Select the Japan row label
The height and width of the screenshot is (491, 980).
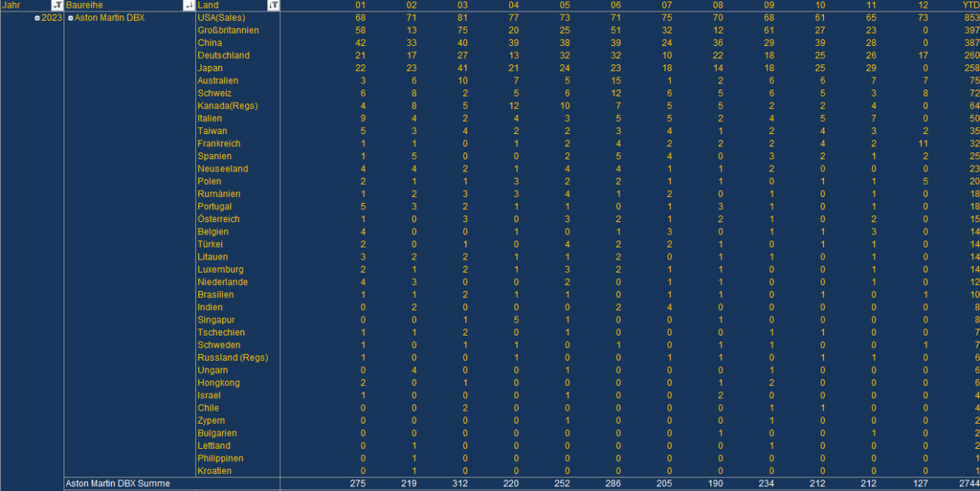[x=211, y=68]
